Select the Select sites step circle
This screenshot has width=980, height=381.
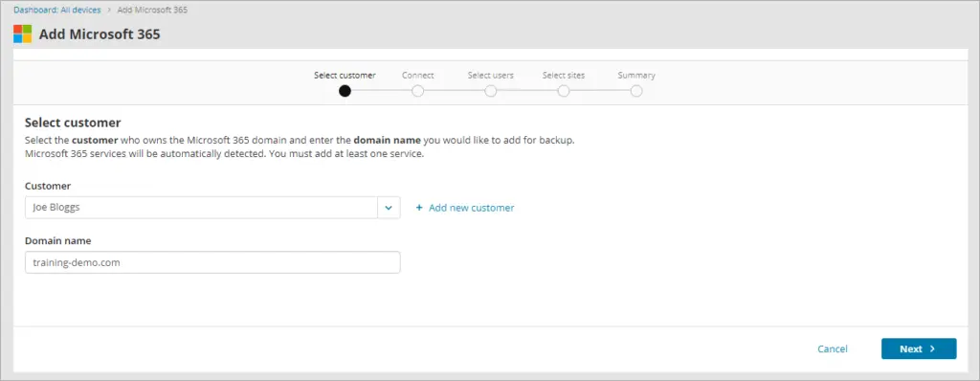[564, 91]
